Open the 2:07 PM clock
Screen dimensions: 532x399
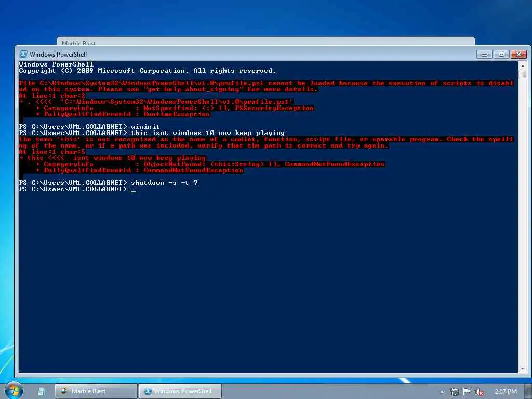coord(506,392)
